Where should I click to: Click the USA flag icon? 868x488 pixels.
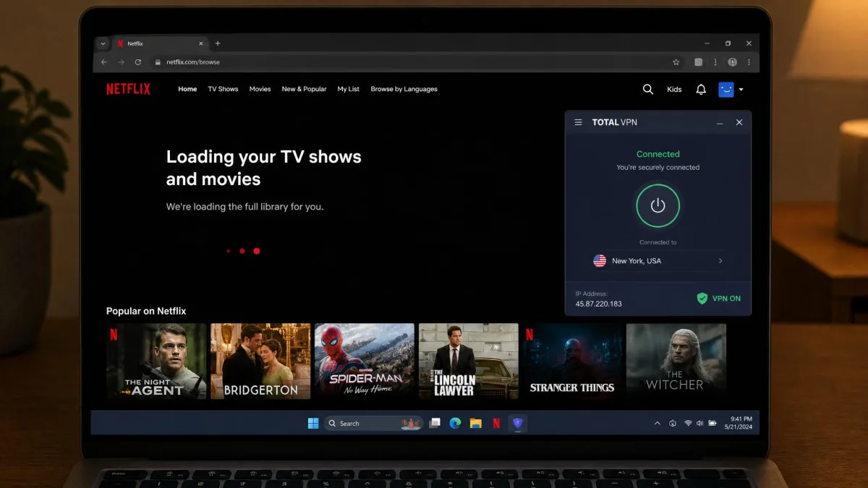click(x=600, y=261)
